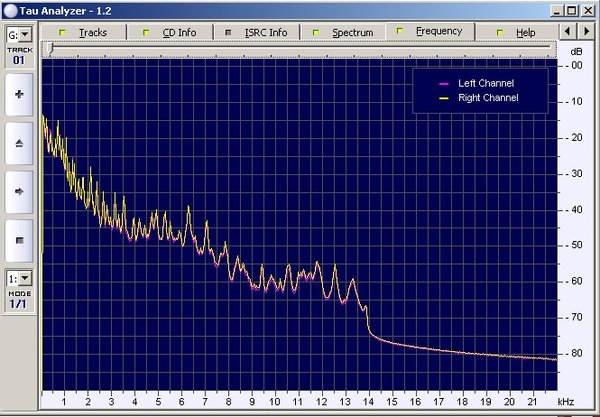Expand the mode 1: dropdown
The height and width of the screenshot is (417, 600).
(x=19, y=279)
